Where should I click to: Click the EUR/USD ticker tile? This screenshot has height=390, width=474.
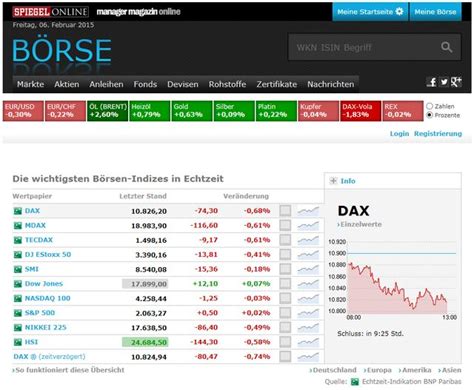tap(23, 111)
